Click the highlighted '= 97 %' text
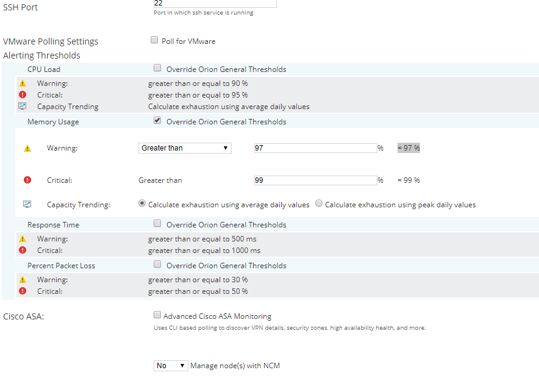The width and height of the screenshot is (539, 392). 409,148
